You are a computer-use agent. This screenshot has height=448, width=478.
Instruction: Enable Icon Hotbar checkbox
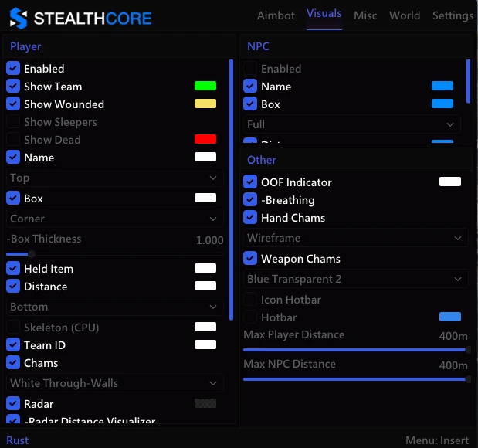pyautogui.click(x=250, y=300)
